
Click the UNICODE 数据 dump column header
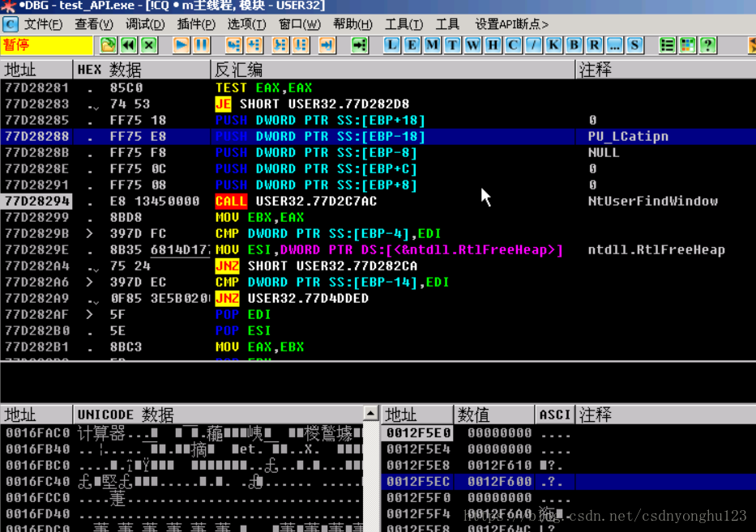pyautogui.click(x=218, y=415)
